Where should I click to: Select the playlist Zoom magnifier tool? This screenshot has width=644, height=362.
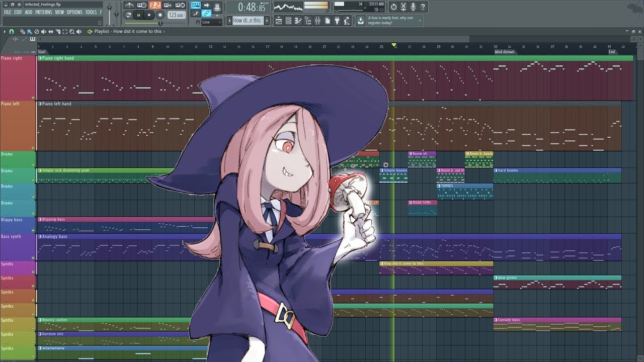point(72,31)
